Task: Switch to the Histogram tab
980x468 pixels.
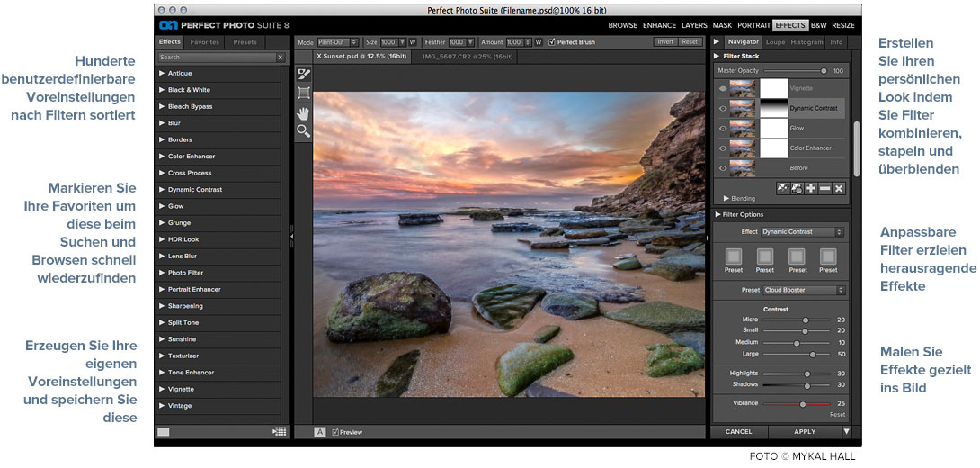Action: (806, 42)
